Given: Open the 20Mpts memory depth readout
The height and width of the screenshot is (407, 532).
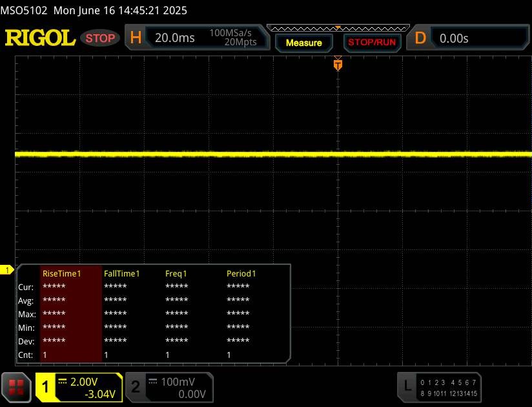Looking at the screenshot, I should 241,42.
